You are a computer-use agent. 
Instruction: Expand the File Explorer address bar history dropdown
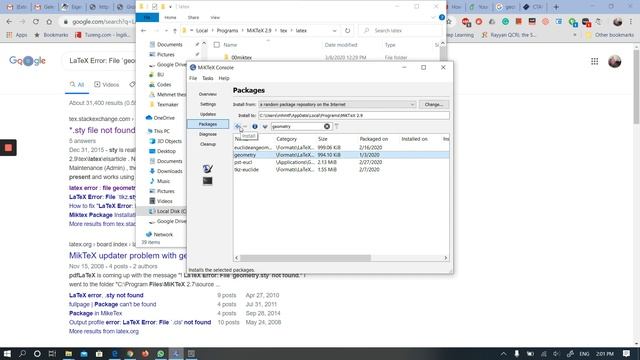click(x=334, y=31)
